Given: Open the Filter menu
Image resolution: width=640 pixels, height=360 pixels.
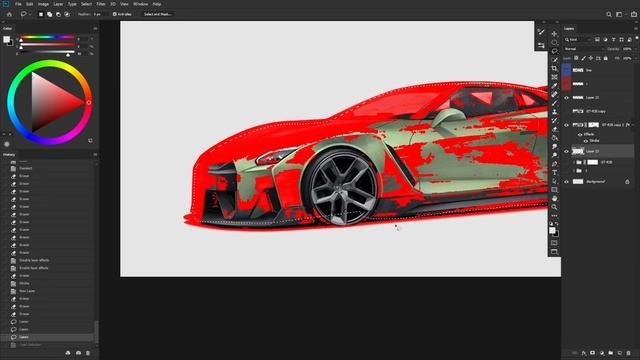Looking at the screenshot, I should [101, 4].
